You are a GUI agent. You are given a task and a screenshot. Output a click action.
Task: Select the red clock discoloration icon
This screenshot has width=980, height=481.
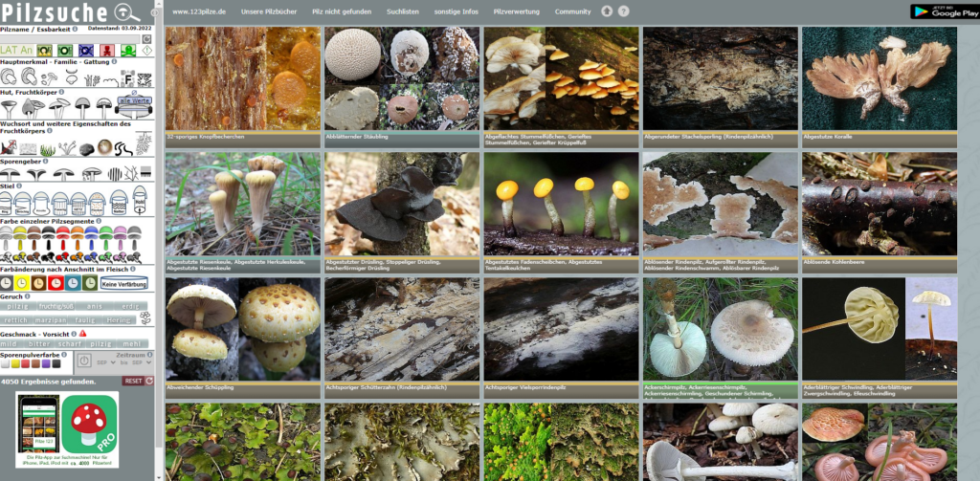point(56,283)
